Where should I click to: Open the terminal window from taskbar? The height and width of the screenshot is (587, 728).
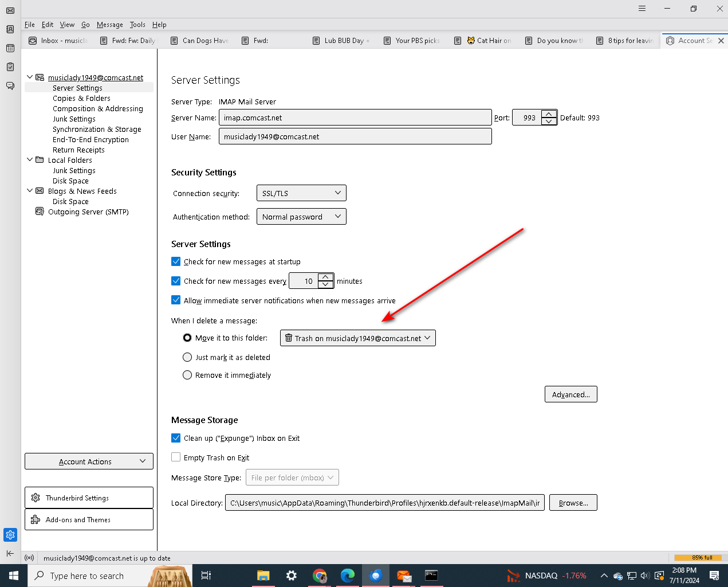coord(431,576)
